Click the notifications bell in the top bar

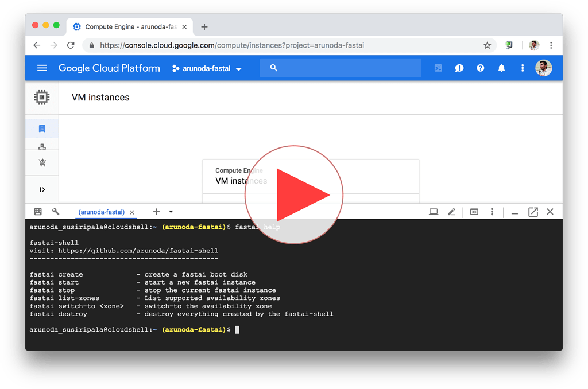[501, 68]
